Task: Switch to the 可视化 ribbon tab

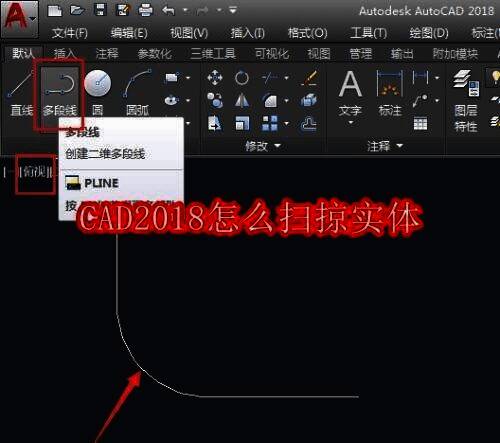Action: point(272,54)
